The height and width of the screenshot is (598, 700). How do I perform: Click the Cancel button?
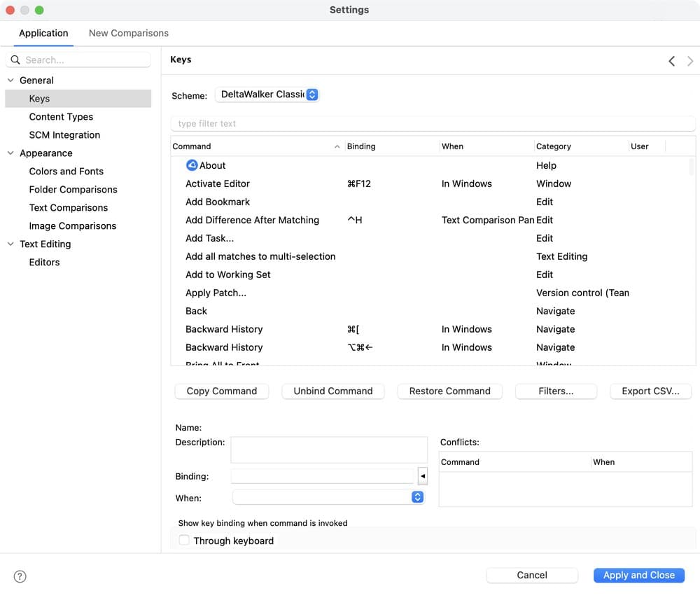[x=532, y=575]
